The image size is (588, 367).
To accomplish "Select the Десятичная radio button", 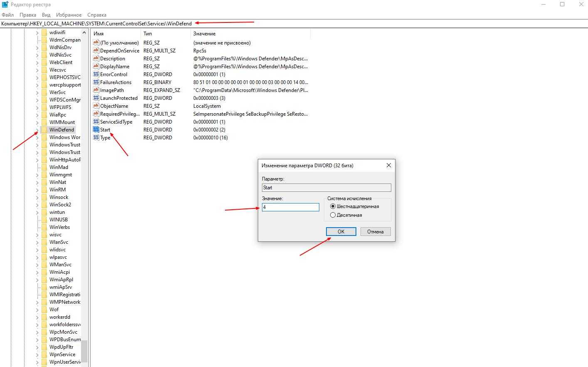I will [x=333, y=215].
